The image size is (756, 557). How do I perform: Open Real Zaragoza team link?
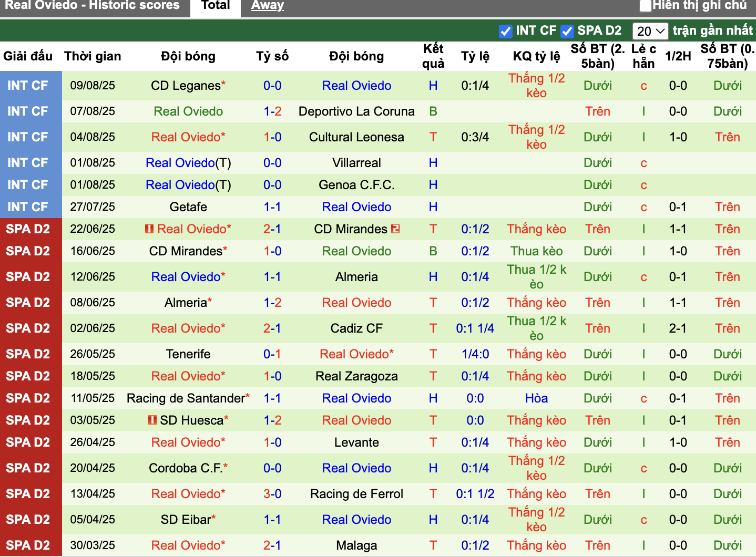pos(356,376)
